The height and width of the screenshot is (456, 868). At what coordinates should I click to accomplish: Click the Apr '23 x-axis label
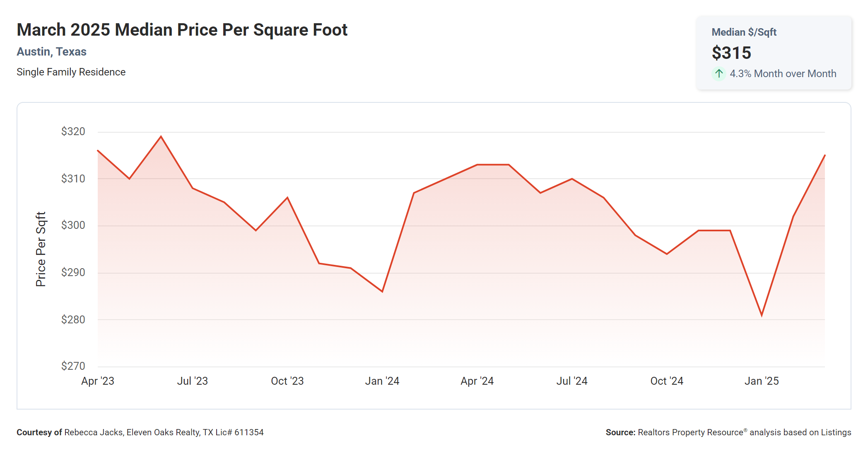point(98,381)
